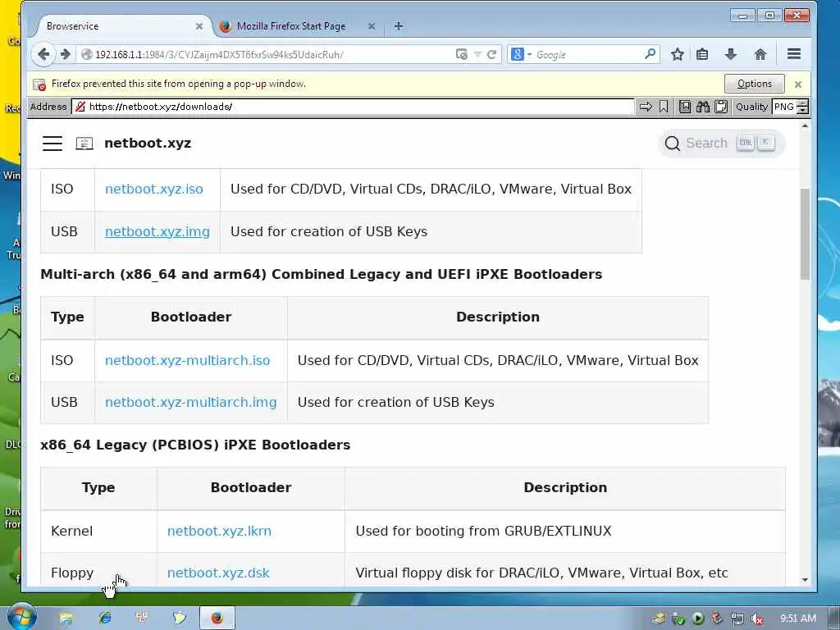The image size is (840, 630).
Task: Go forward with the browser forward arrow
Action: (66, 54)
